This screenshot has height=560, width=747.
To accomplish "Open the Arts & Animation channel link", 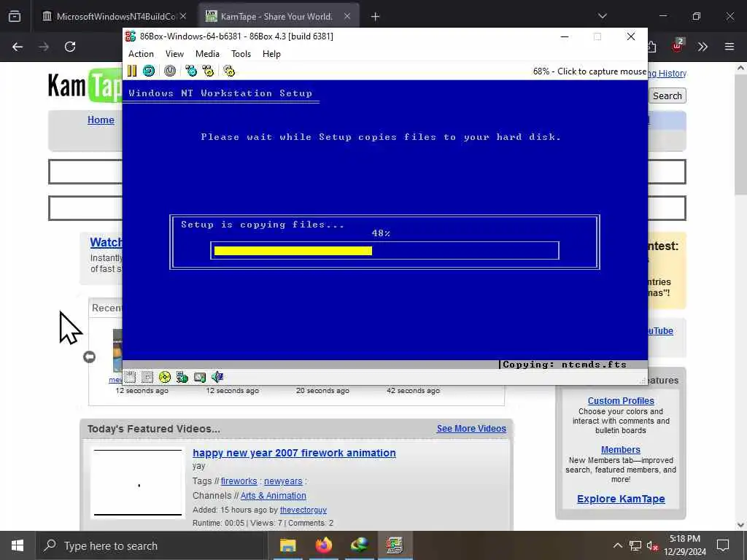I will [x=274, y=495].
